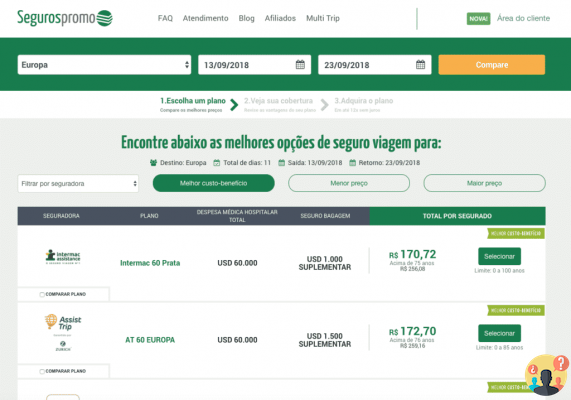Click the Limite: 0 a 85 anos text
The width and height of the screenshot is (571, 400).
[x=499, y=348]
